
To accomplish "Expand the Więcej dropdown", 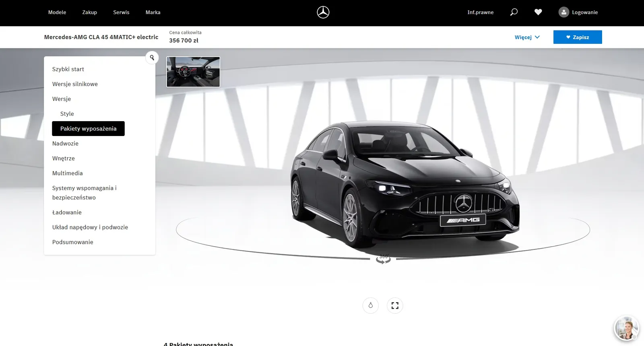I will pos(527,37).
